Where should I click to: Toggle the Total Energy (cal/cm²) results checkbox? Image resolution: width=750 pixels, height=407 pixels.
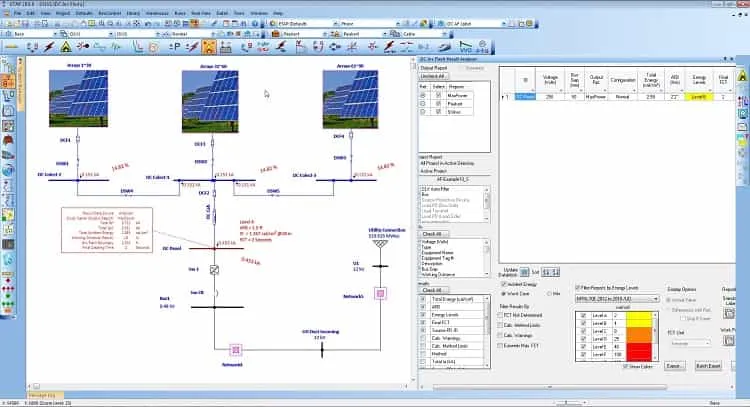coord(423,299)
